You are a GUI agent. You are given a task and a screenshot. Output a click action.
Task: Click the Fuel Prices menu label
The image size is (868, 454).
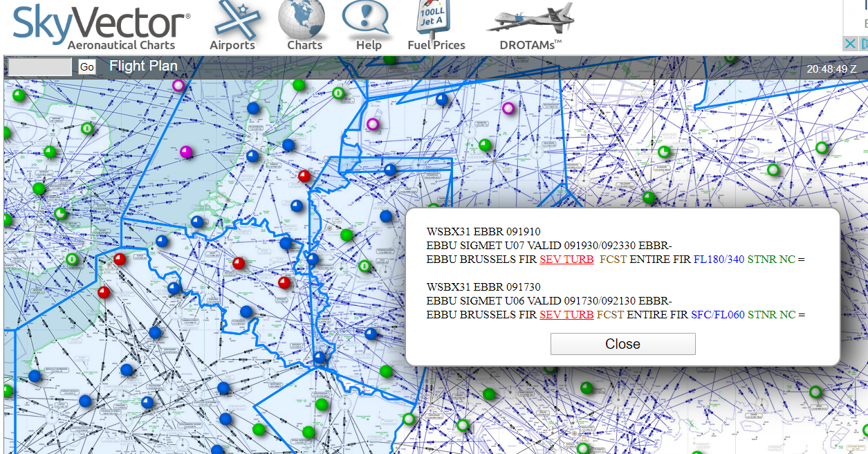pyautogui.click(x=436, y=45)
